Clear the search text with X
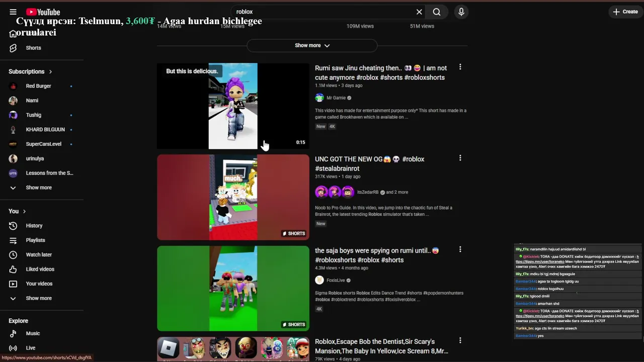The width and height of the screenshot is (644, 362). pyautogui.click(x=419, y=12)
